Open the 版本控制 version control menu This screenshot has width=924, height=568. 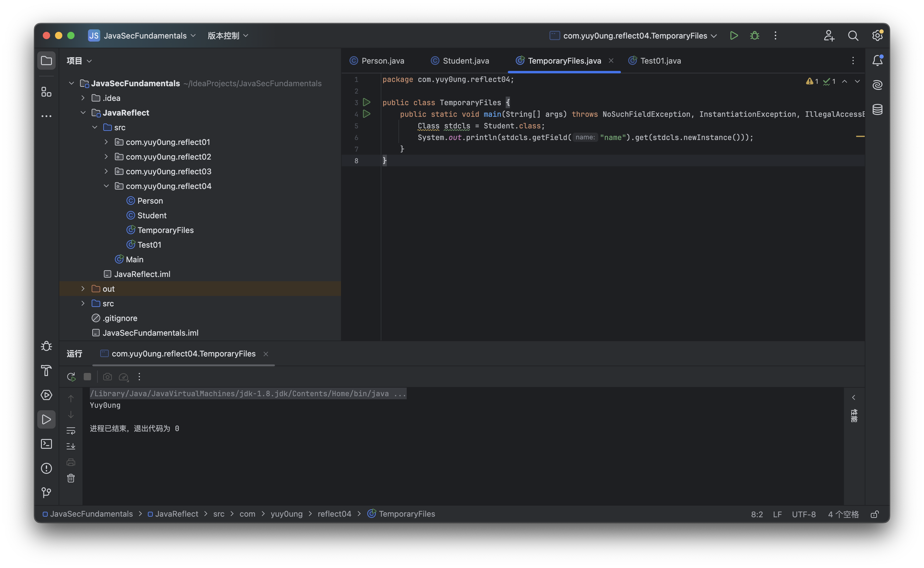[x=228, y=36]
